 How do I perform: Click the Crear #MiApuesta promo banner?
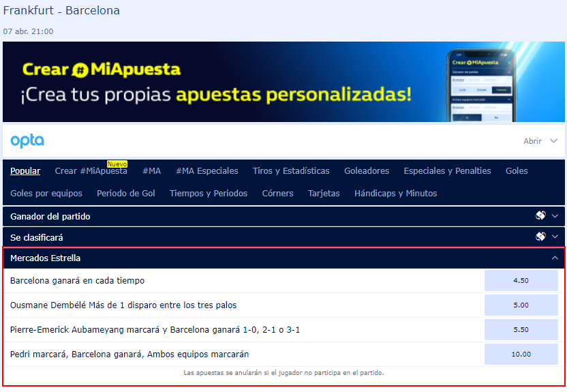(283, 82)
